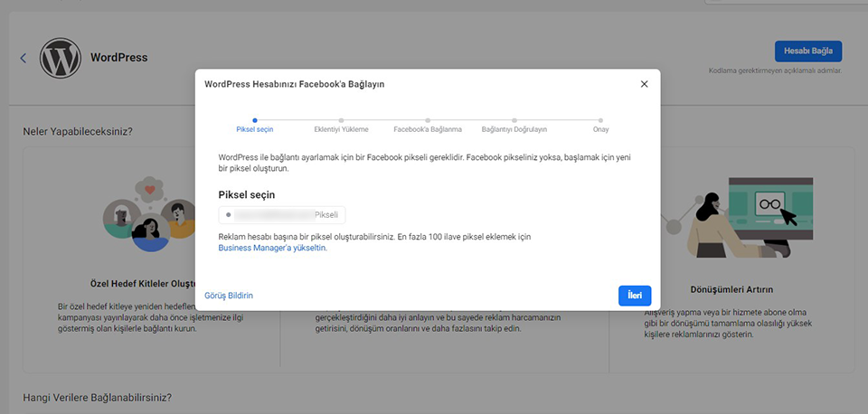Click the Dönüşümleri Artırın heading
Screen dimensions: 868x414
point(731,289)
